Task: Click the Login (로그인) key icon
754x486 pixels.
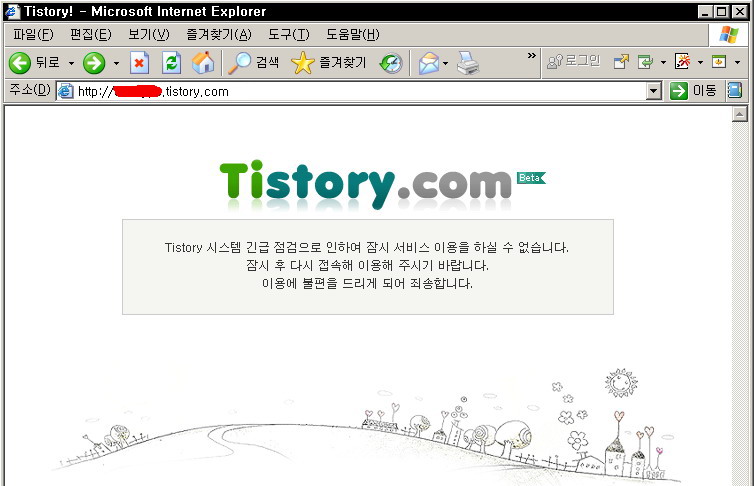Action: pos(574,62)
